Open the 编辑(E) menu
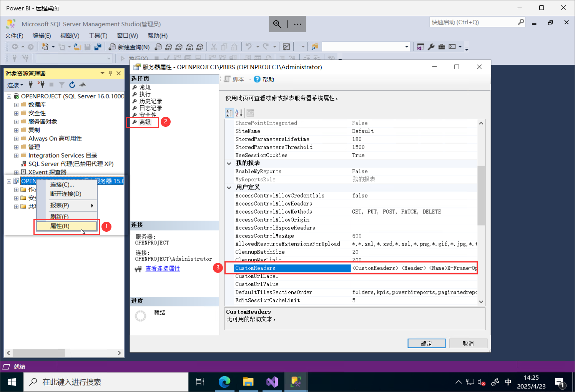575x392 pixels. [42, 35]
